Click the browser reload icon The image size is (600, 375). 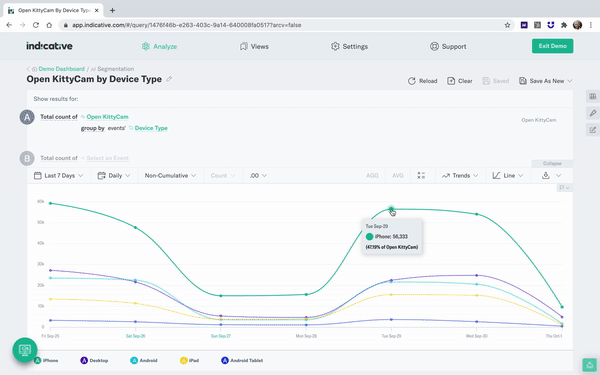click(x=36, y=25)
